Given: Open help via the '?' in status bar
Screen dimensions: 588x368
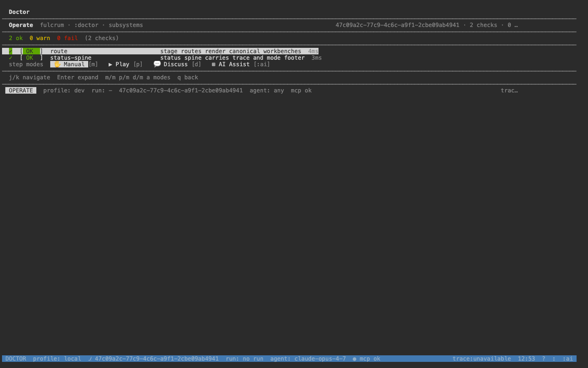Looking at the screenshot, I should (543, 359).
